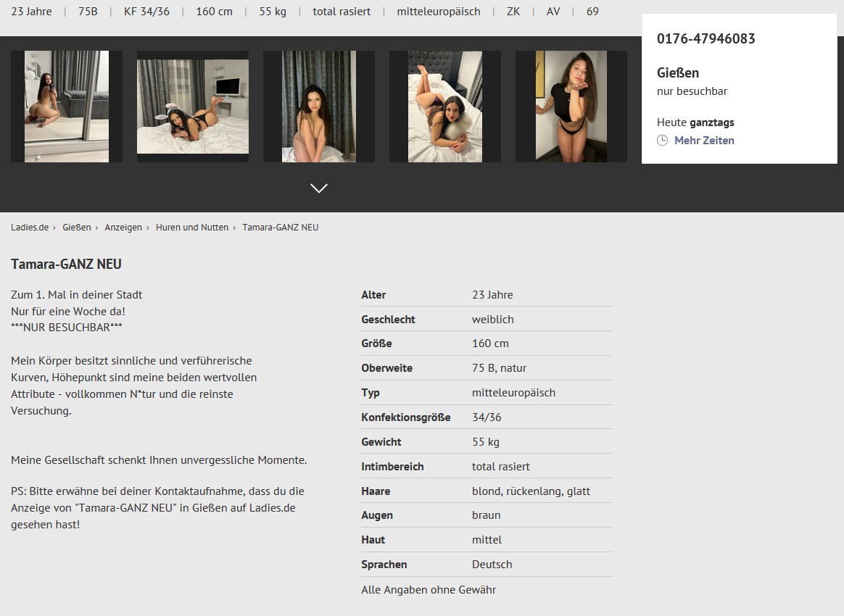Click the Alle Angaben ohne Gewähr note

tap(429, 590)
